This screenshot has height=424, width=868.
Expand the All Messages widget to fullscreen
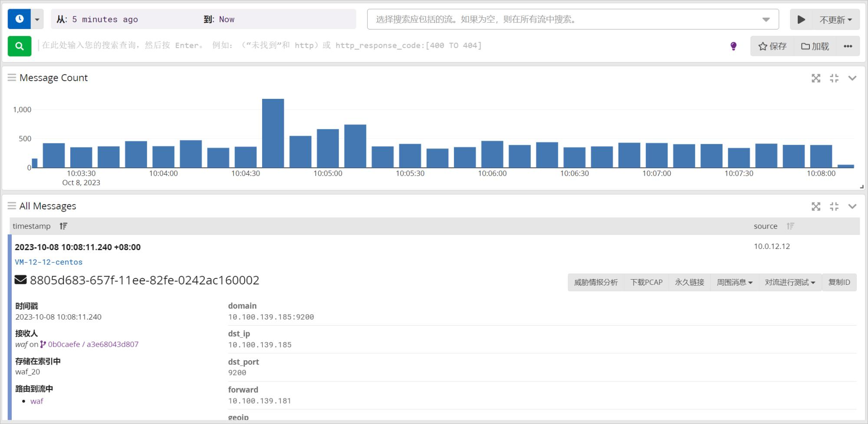[x=816, y=206]
